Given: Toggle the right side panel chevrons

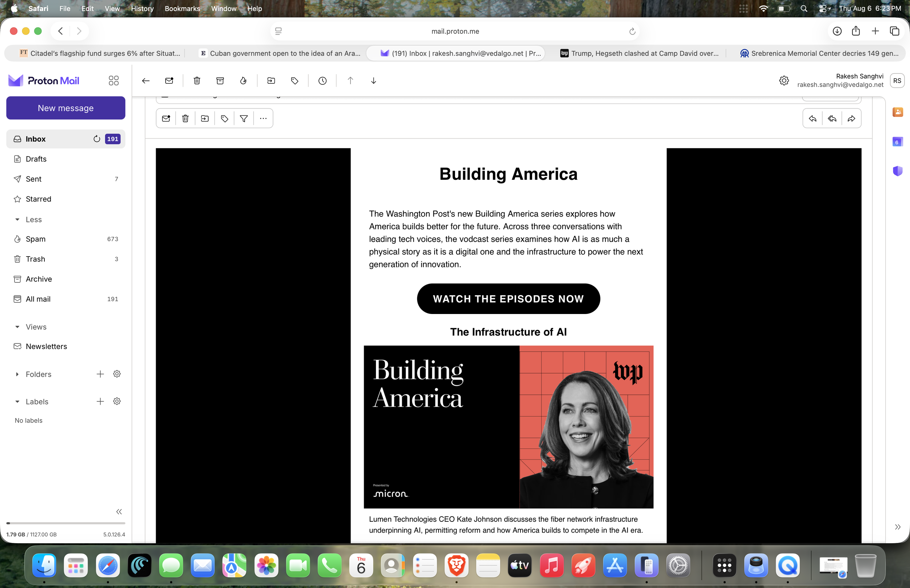Looking at the screenshot, I should pos(897,527).
